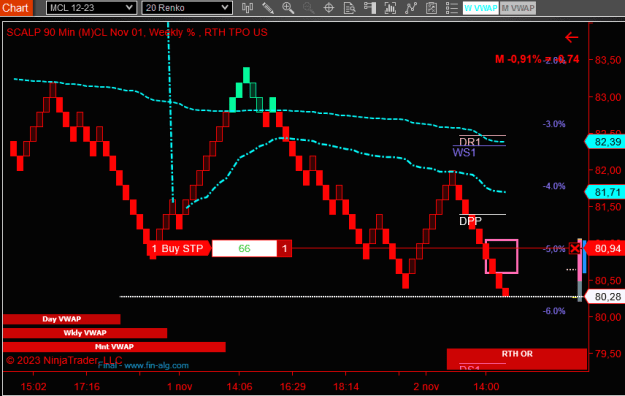
Task: Click the 2 nov date label
Action: pyautogui.click(x=426, y=386)
